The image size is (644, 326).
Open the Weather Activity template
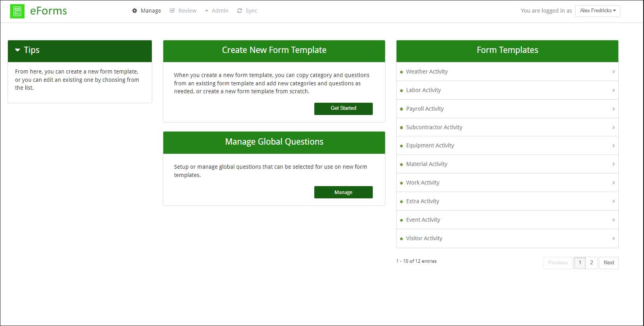[507, 72]
